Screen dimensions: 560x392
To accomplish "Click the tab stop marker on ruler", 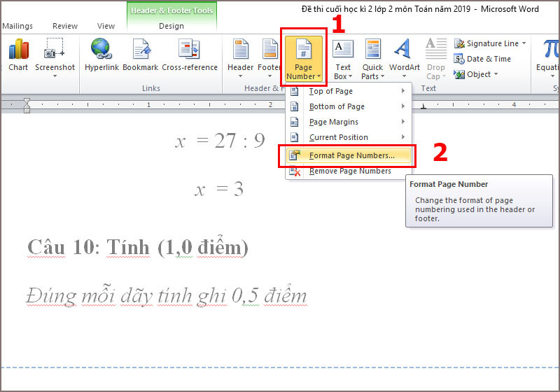I will click(x=423, y=106).
